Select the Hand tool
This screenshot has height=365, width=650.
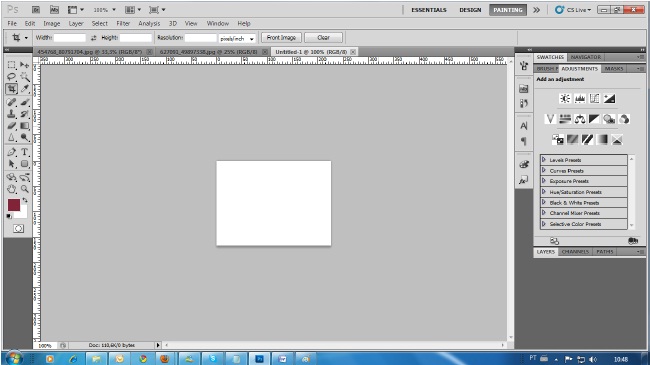tap(12, 189)
